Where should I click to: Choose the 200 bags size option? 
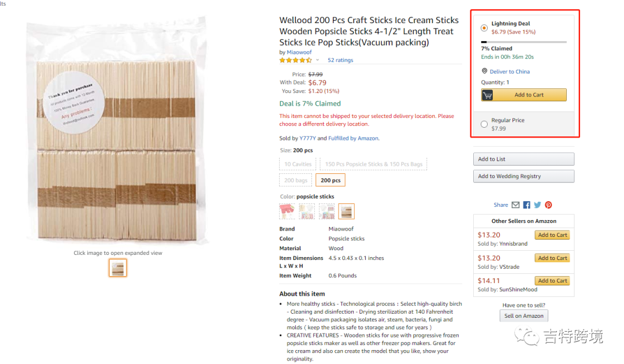[296, 180]
